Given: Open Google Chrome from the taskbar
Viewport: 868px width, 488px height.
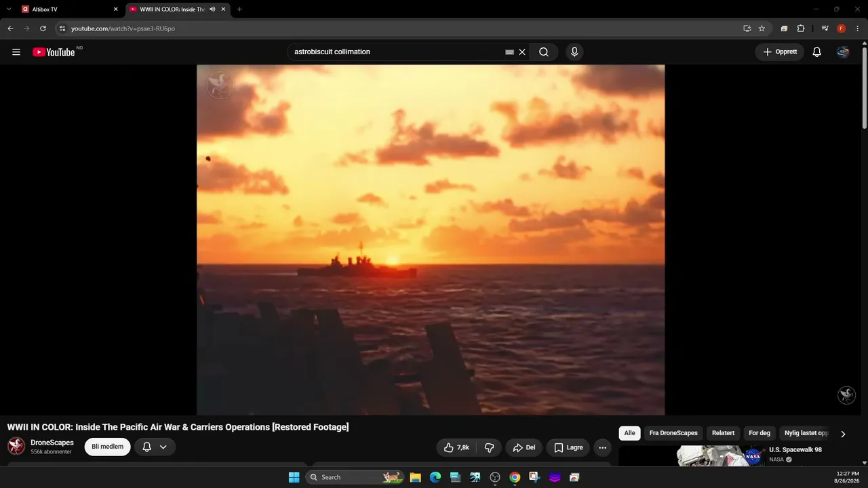Looking at the screenshot, I should coord(515,477).
